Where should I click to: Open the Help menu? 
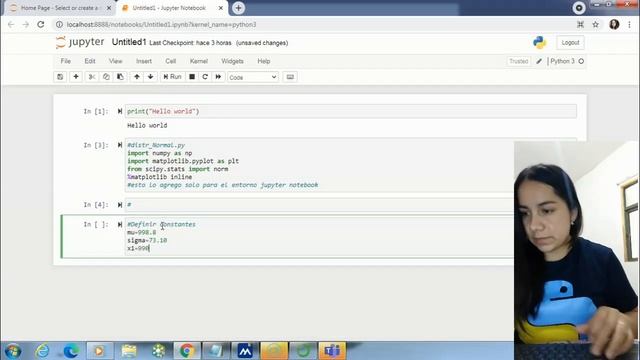click(x=264, y=61)
